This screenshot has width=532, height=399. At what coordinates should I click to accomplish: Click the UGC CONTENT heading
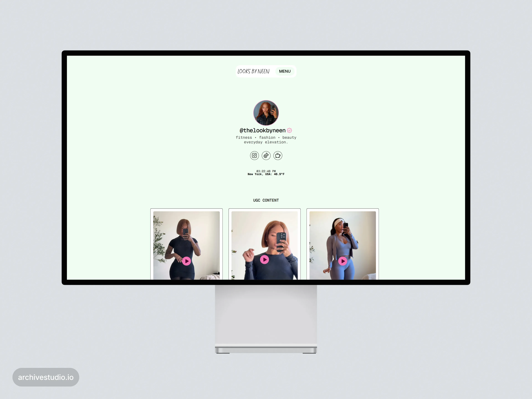tap(266, 200)
